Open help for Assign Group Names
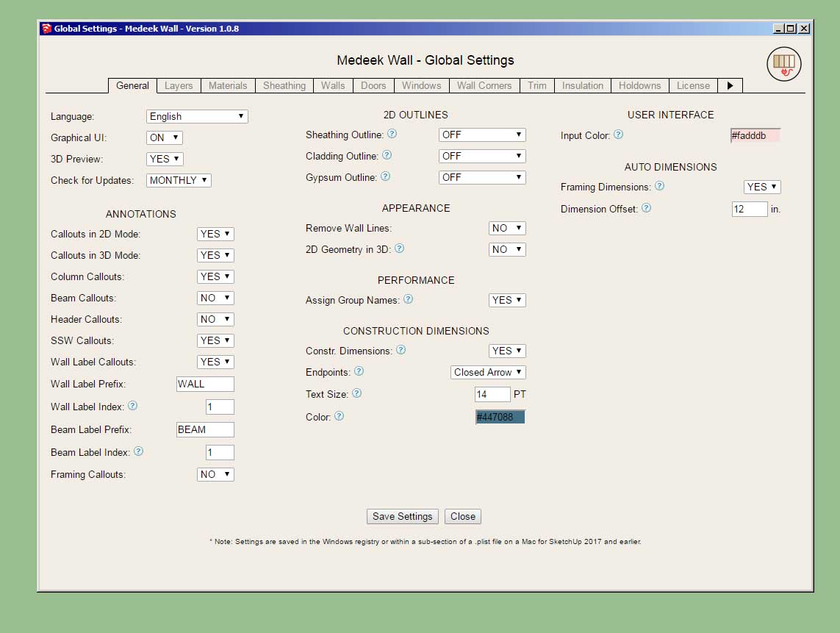The height and width of the screenshot is (633, 840). tap(408, 299)
